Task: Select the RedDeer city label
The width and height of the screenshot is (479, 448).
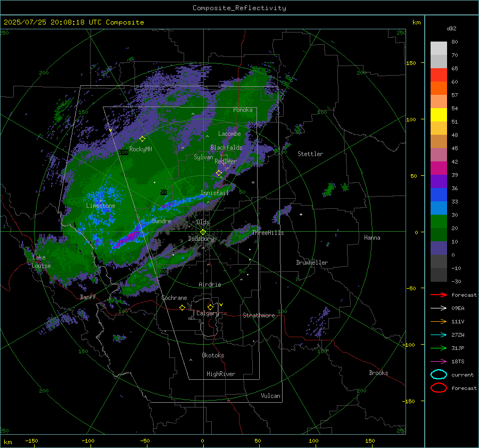Action: click(226, 161)
